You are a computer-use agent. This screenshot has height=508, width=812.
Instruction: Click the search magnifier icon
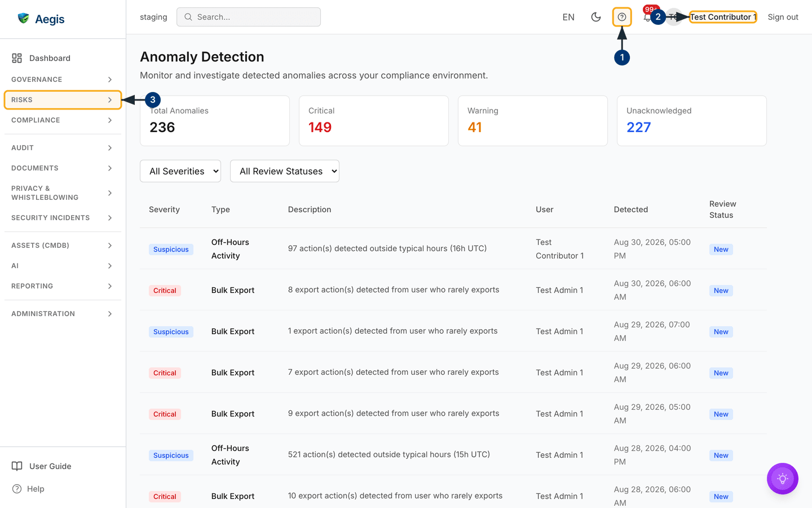[x=188, y=17]
